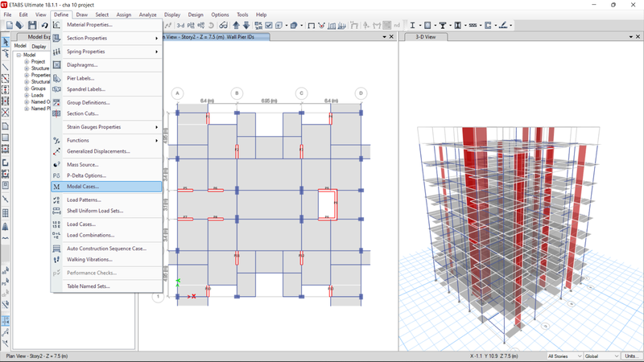Screen dimensions: 644x362
Task: Select Shell Uniform Load Sets entry
Action: [x=95, y=211]
